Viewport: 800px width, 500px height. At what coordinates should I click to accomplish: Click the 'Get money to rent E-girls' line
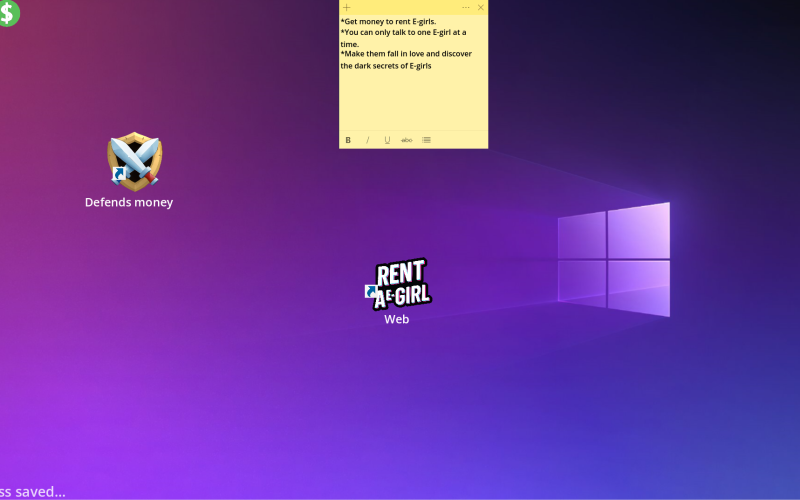[x=389, y=21]
